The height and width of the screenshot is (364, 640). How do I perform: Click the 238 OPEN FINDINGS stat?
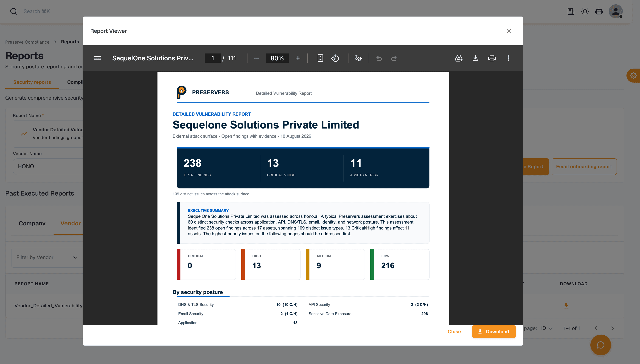[x=197, y=167]
